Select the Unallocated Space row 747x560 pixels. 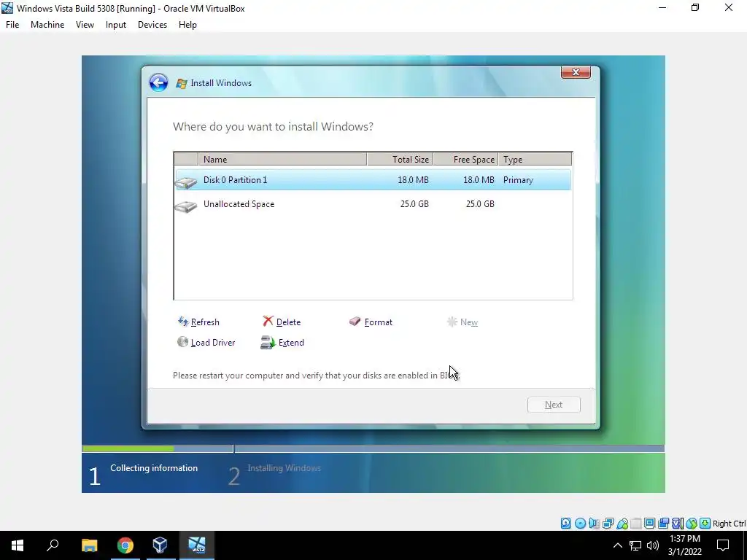coord(373,204)
